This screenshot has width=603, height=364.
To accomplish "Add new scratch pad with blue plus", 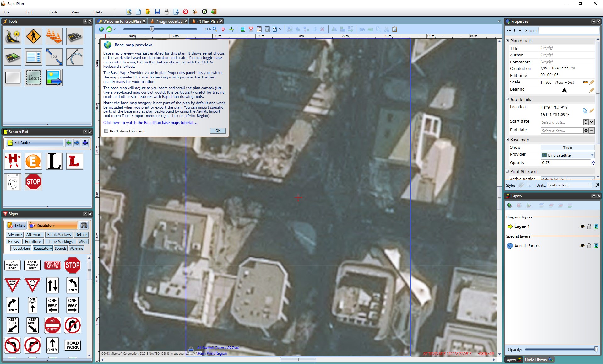I will point(85,143).
